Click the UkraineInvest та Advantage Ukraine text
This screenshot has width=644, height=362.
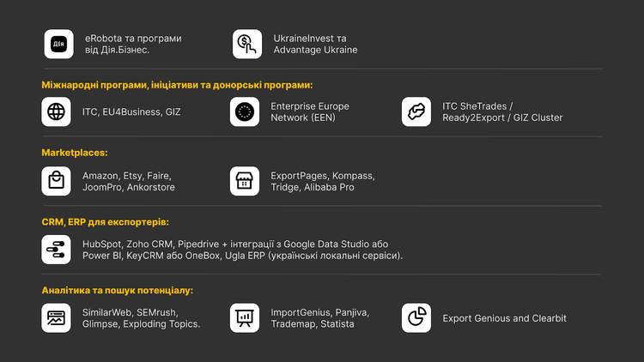coord(315,44)
